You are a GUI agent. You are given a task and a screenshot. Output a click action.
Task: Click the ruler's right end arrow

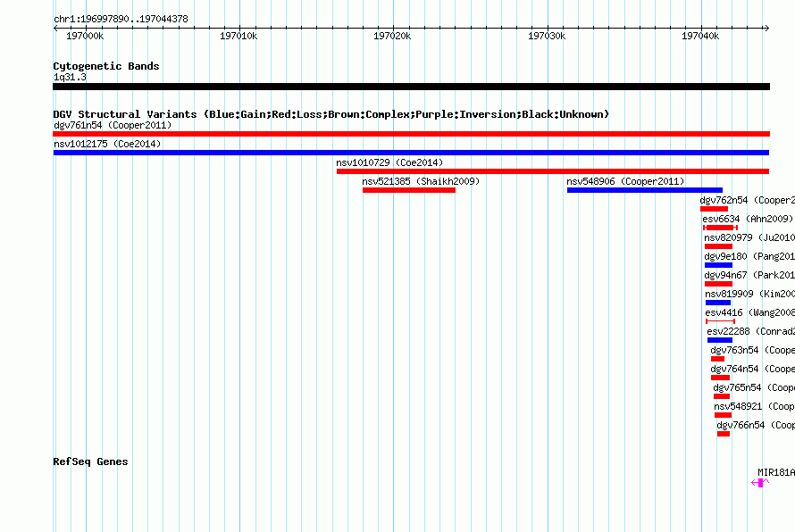(766, 28)
